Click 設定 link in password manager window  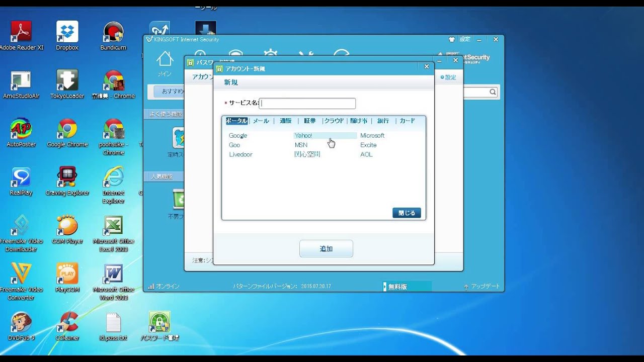(x=448, y=77)
